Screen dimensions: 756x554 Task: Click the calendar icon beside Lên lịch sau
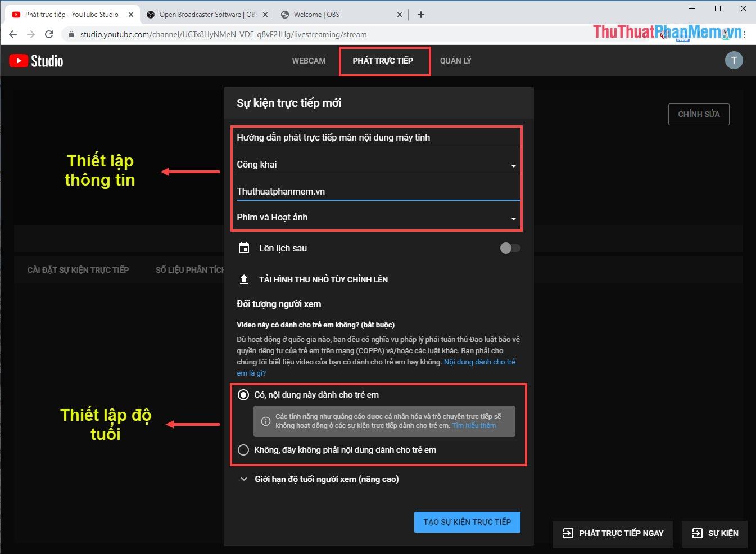(244, 248)
